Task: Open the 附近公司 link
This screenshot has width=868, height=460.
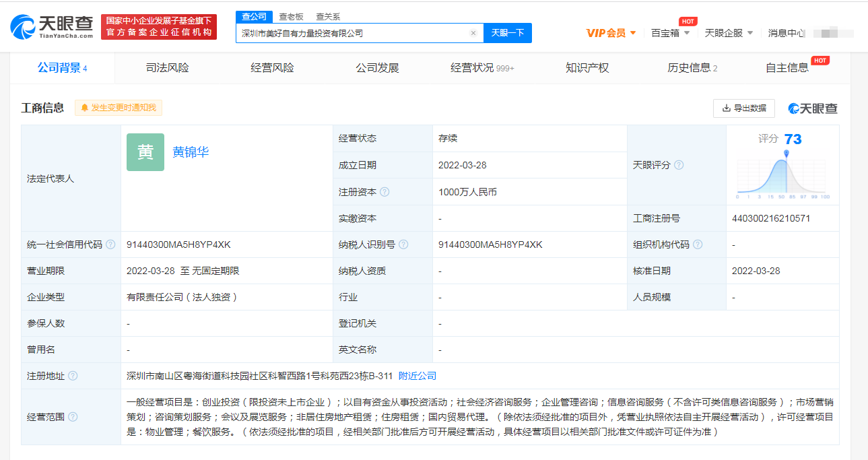Action: (x=418, y=376)
